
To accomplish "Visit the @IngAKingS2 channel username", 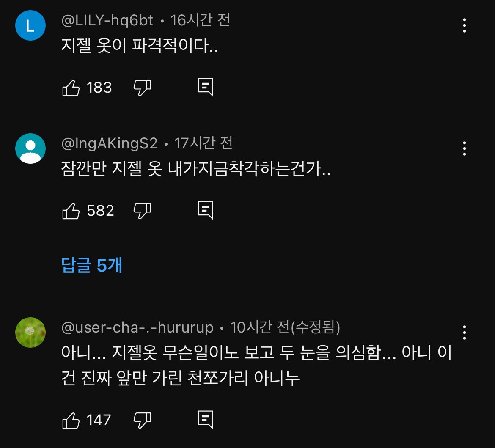I will pyautogui.click(x=109, y=143).
